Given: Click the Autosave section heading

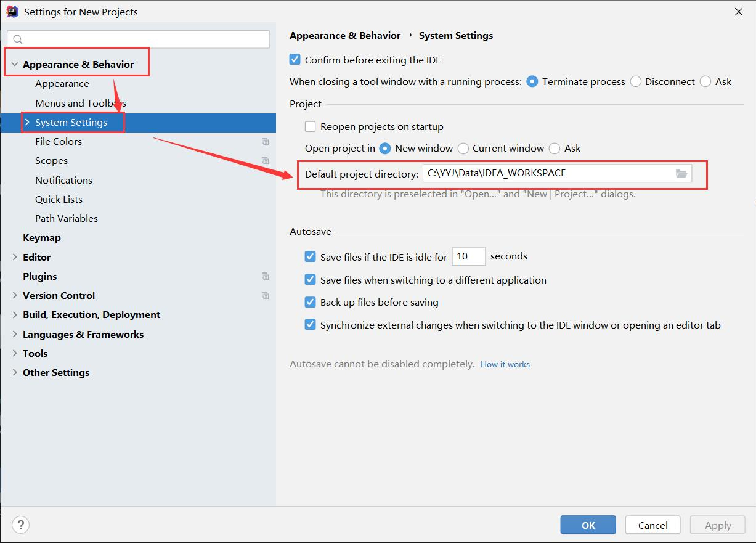Looking at the screenshot, I should [311, 232].
